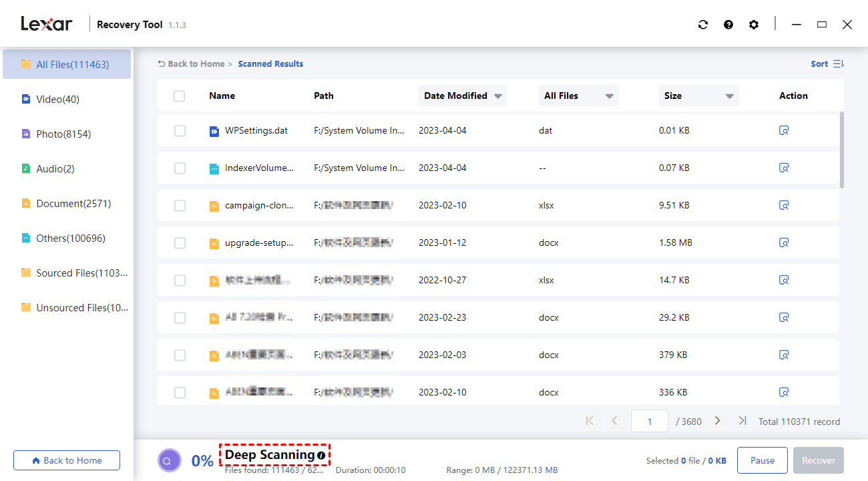Open the Date Modified filter dropdown

tap(463, 96)
